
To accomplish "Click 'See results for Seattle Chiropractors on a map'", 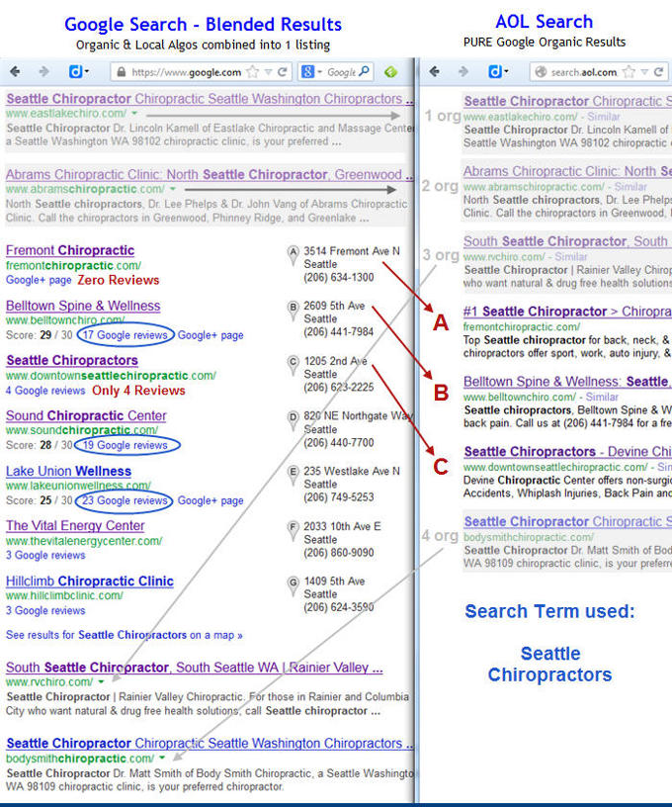I will point(124,635).
